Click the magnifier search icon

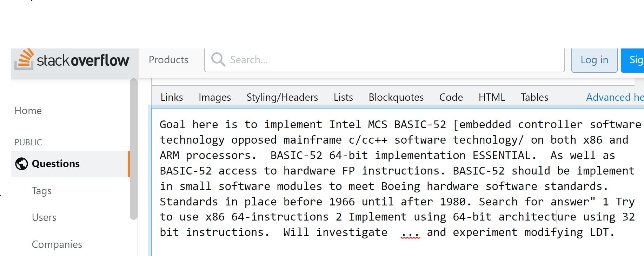pyautogui.click(x=218, y=60)
